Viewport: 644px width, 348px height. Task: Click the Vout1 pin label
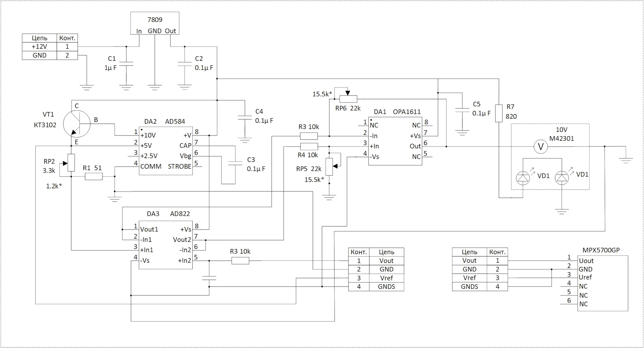tap(149, 229)
